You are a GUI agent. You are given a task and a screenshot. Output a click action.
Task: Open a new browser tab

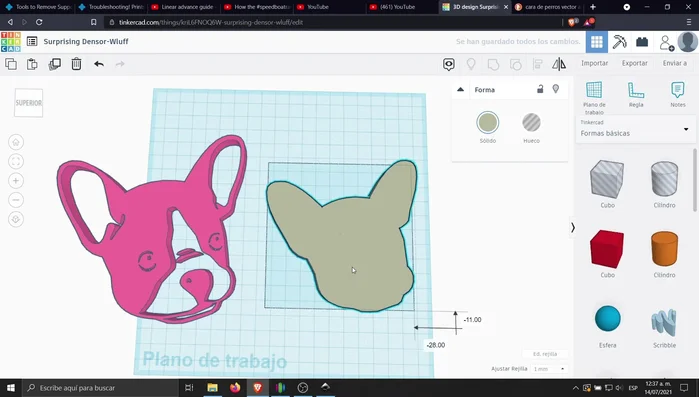[593, 7]
